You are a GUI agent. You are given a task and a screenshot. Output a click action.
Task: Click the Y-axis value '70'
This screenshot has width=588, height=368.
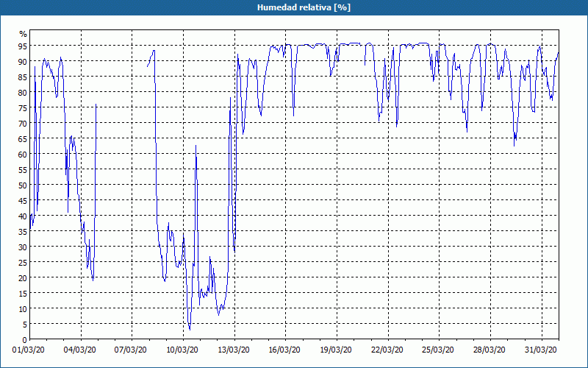point(23,124)
